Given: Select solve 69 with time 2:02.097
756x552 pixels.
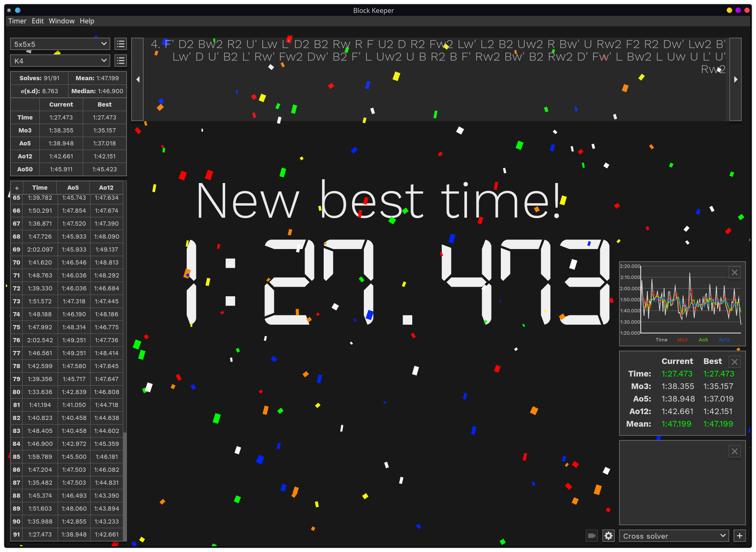Looking at the screenshot, I should [67, 249].
